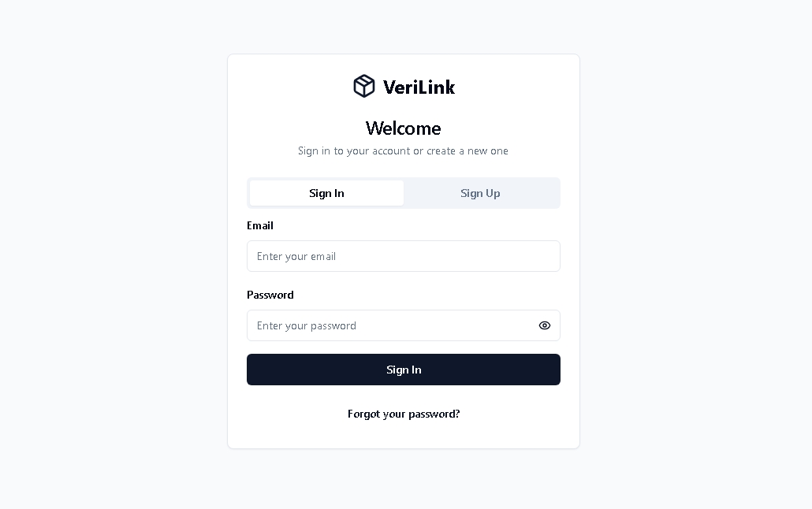Click the placeholder text in the email box
This screenshot has height=509, width=812.
point(296,256)
